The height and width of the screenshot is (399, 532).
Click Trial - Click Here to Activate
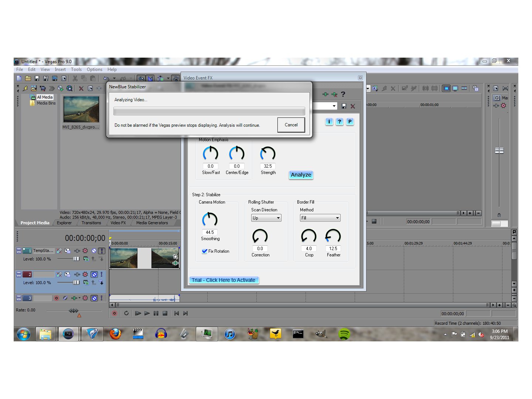[x=224, y=280]
